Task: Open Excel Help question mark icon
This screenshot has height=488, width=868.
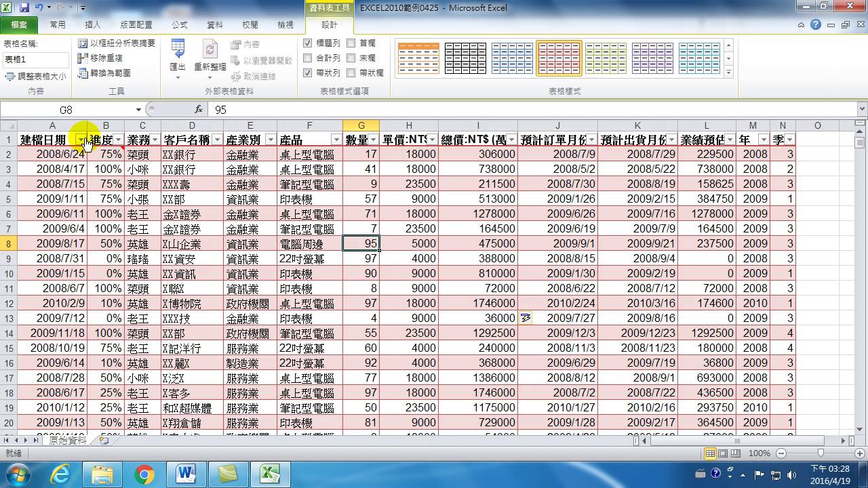Action: [816, 24]
